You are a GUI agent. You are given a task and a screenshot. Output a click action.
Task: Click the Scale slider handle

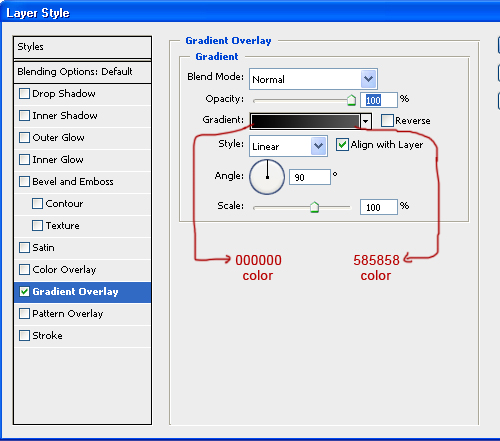pos(314,207)
